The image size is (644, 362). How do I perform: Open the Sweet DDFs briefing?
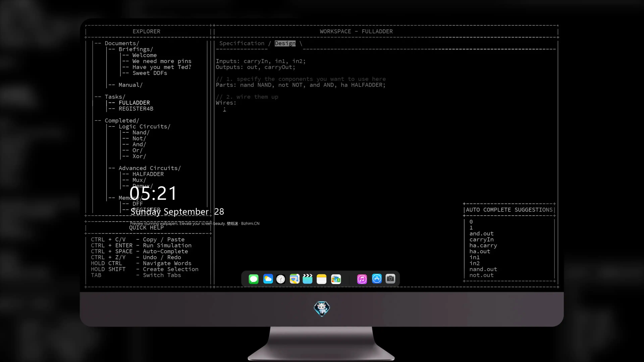(x=150, y=73)
